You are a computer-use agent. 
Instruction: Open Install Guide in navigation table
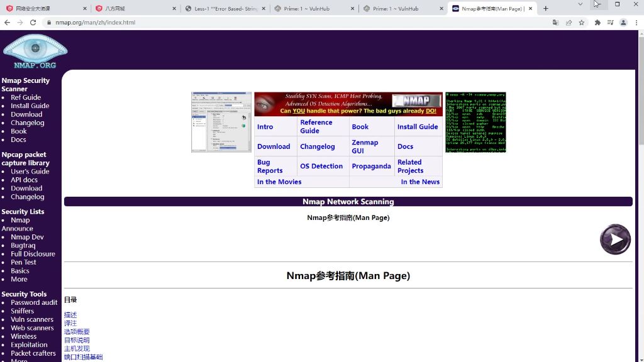(418, 127)
